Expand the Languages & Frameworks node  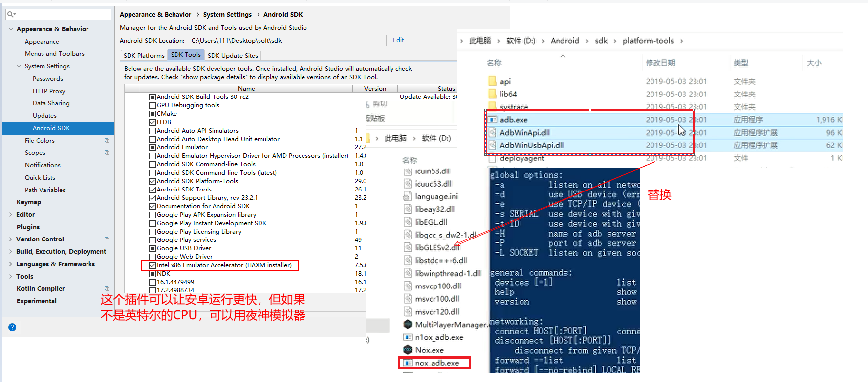(x=11, y=264)
